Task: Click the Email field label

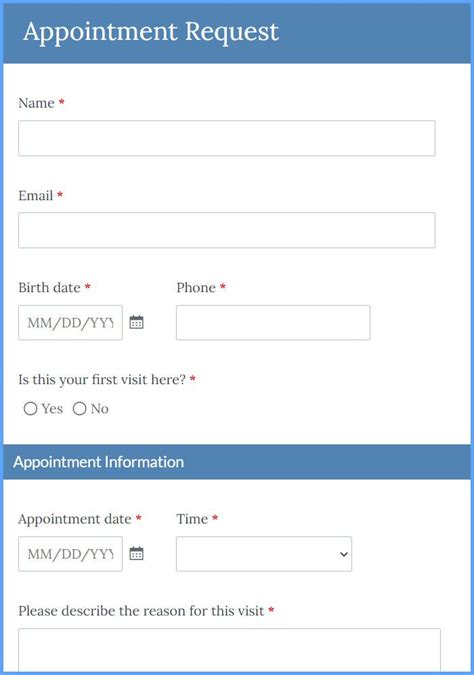Action: point(36,195)
